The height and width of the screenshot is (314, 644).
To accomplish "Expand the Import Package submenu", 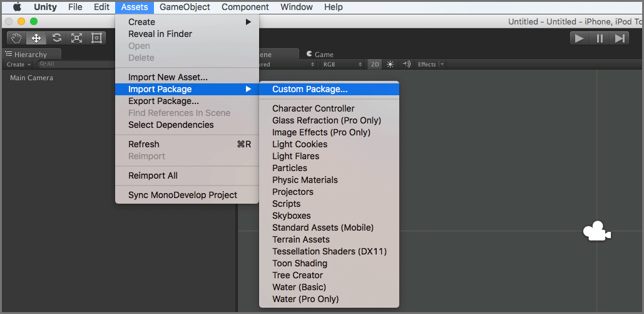I will click(187, 89).
